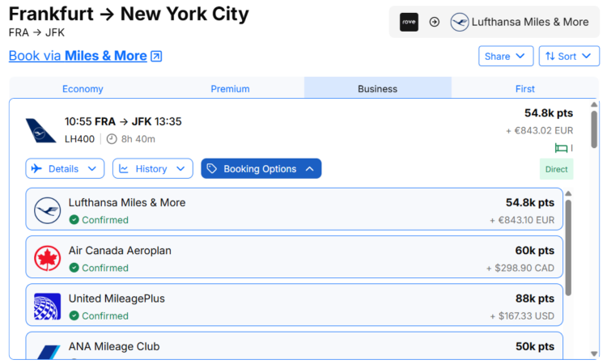Click the external link icon beside Miles & More

click(156, 56)
